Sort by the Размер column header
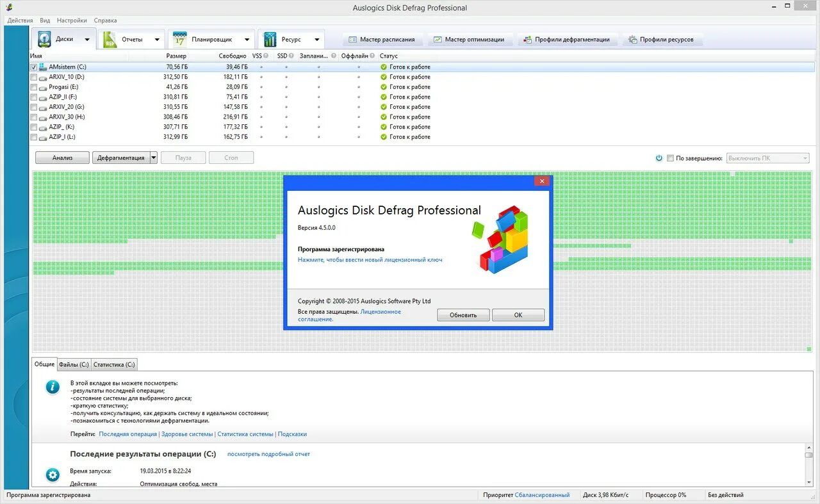Viewport: 820px width, 504px height. click(176, 56)
